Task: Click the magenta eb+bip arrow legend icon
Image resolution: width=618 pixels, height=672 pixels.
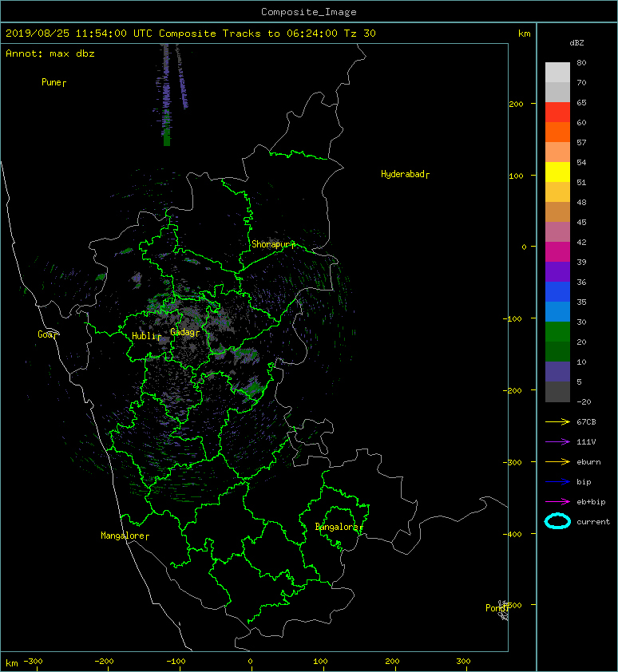Action: 557,502
